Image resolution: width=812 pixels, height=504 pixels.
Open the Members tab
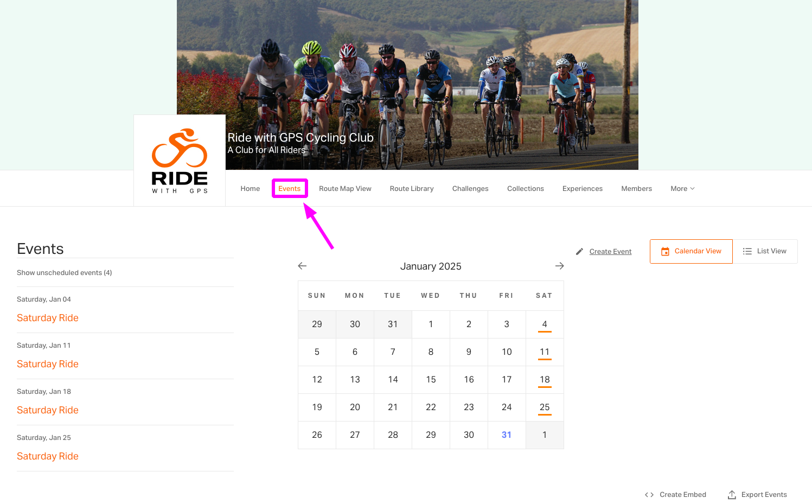(636, 189)
